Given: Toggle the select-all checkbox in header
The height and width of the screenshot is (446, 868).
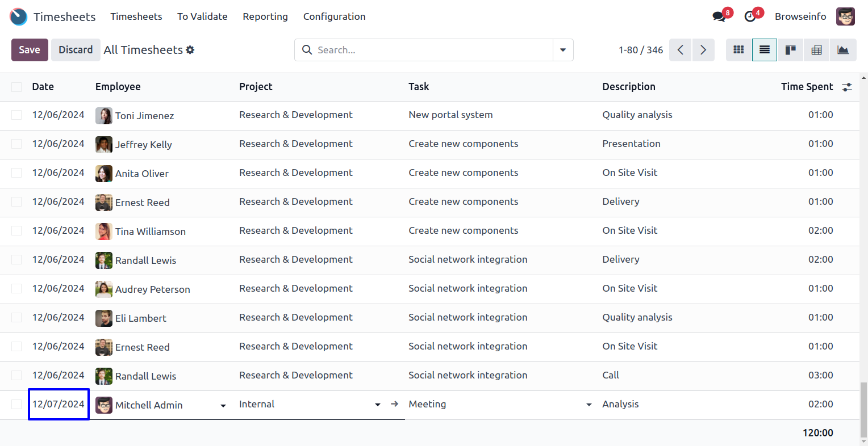Looking at the screenshot, I should (x=16, y=87).
